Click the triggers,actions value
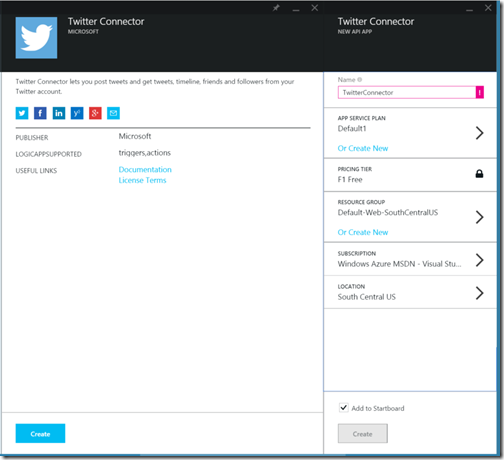The image size is (504, 460). coord(145,153)
